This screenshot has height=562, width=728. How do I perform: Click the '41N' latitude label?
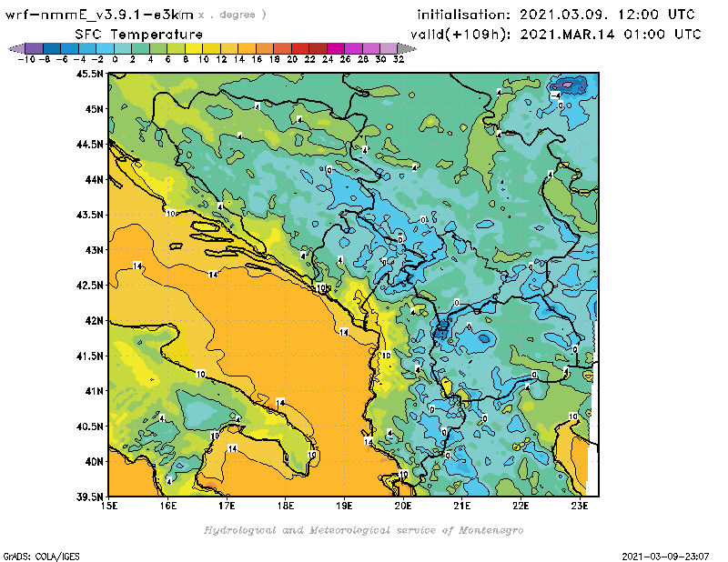point(94,391)
